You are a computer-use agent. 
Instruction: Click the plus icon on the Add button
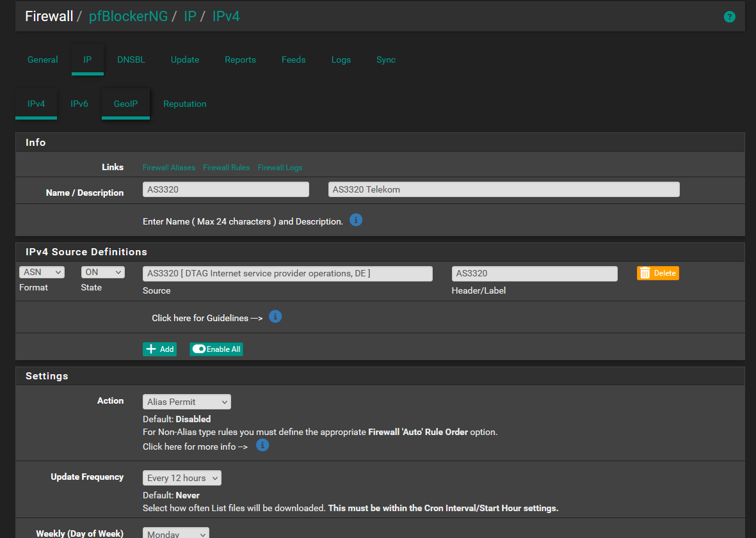150,349
